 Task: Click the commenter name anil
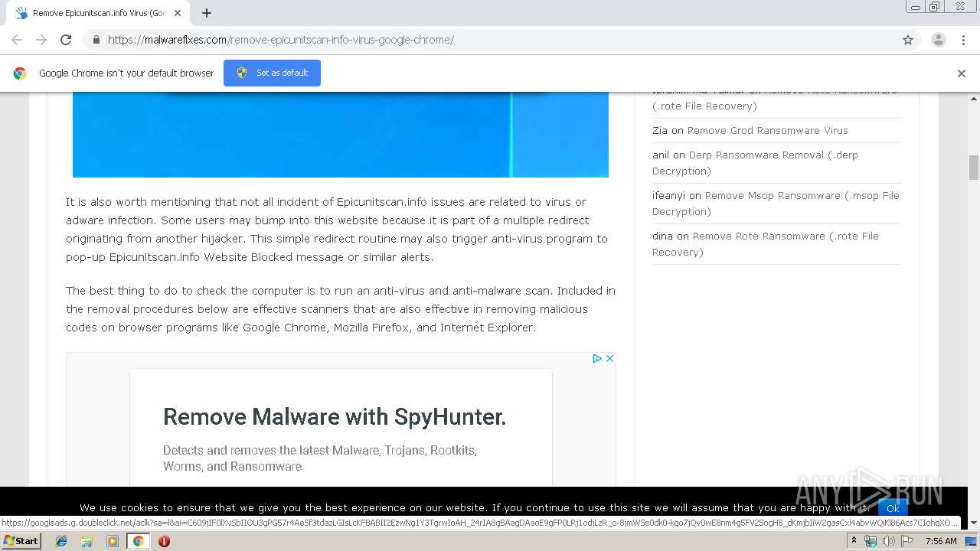pos(661,155)
